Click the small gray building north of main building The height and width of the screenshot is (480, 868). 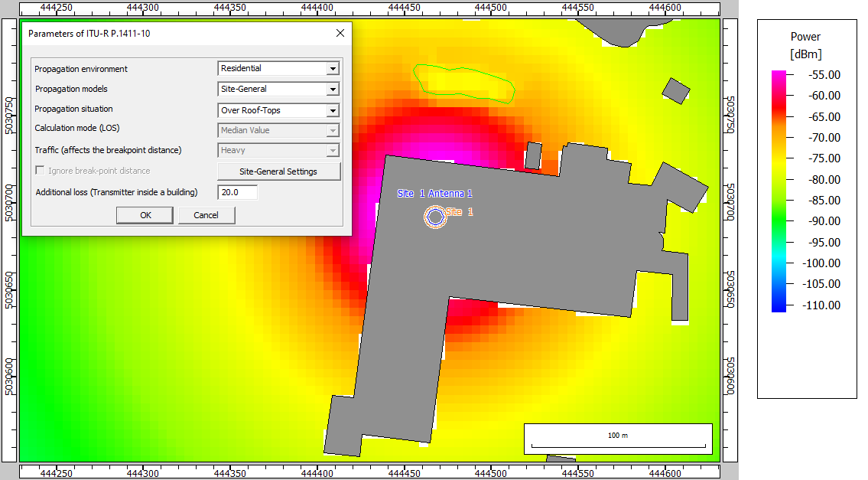click(534, 157)
